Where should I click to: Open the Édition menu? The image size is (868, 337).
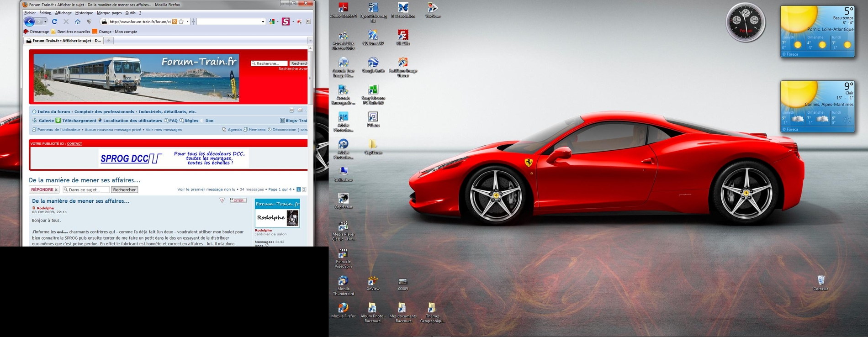click(x=45, y=13)
